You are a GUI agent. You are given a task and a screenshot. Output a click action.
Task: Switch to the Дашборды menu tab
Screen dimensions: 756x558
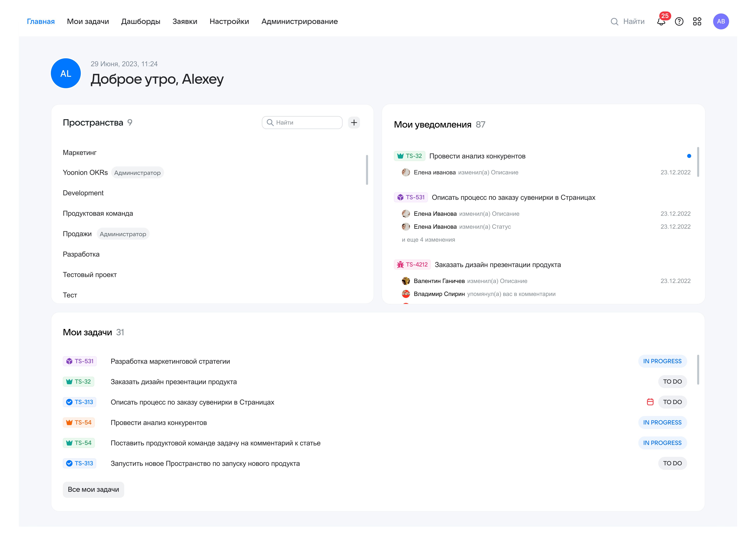pos(141,22)
